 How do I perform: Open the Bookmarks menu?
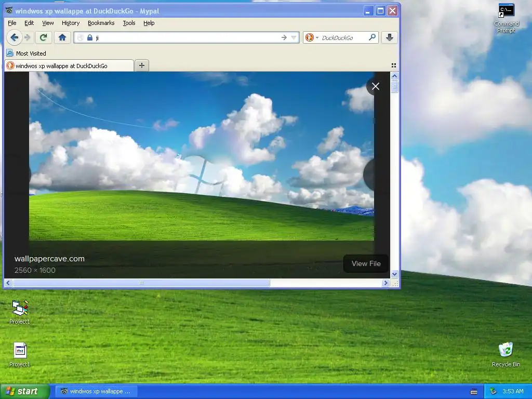point(101,23)
